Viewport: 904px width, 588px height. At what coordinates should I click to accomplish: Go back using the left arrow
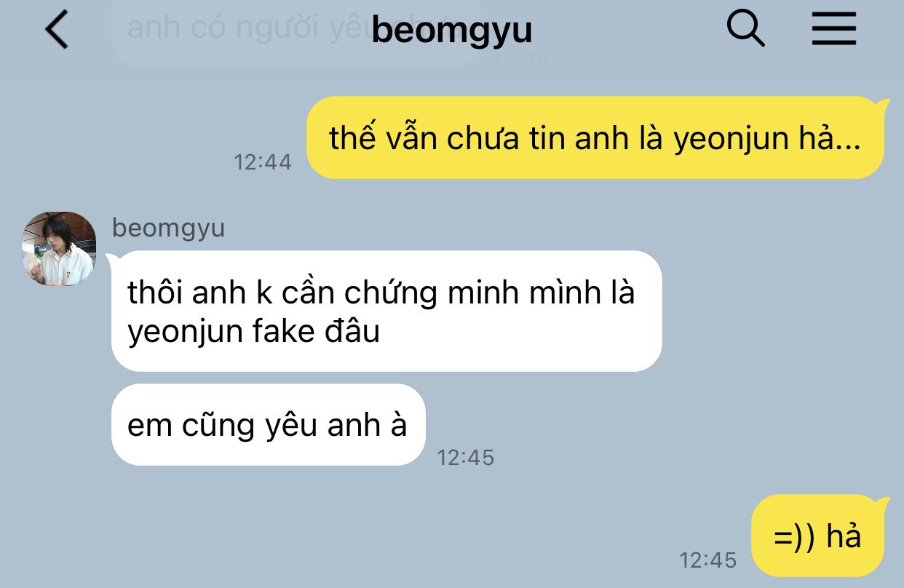[x=57, y=31]
